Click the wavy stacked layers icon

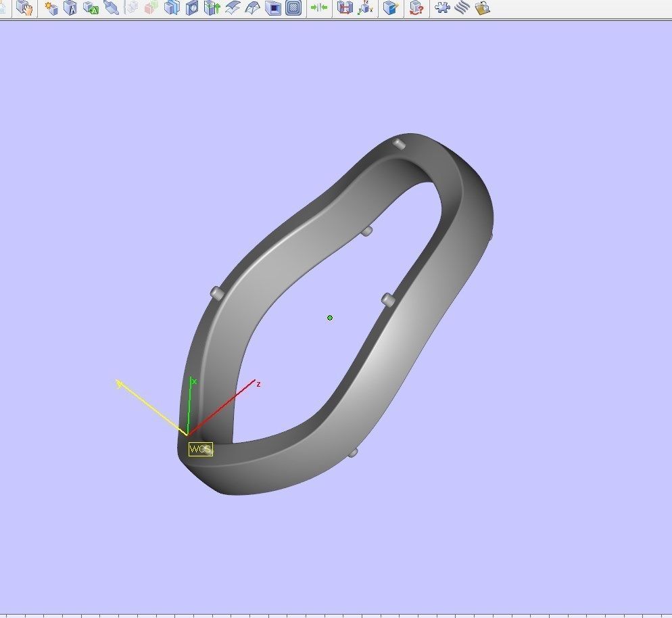click(462, 7)
